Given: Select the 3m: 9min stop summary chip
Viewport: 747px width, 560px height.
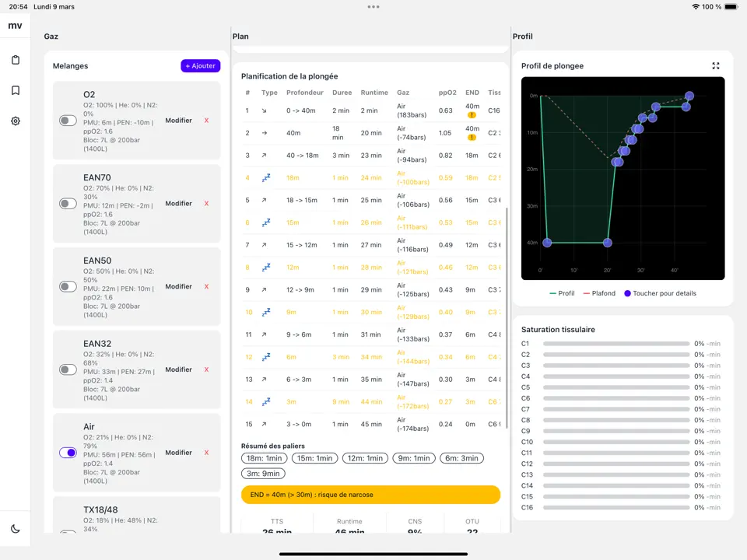Looking at the screenshot, I should [263, 474].
